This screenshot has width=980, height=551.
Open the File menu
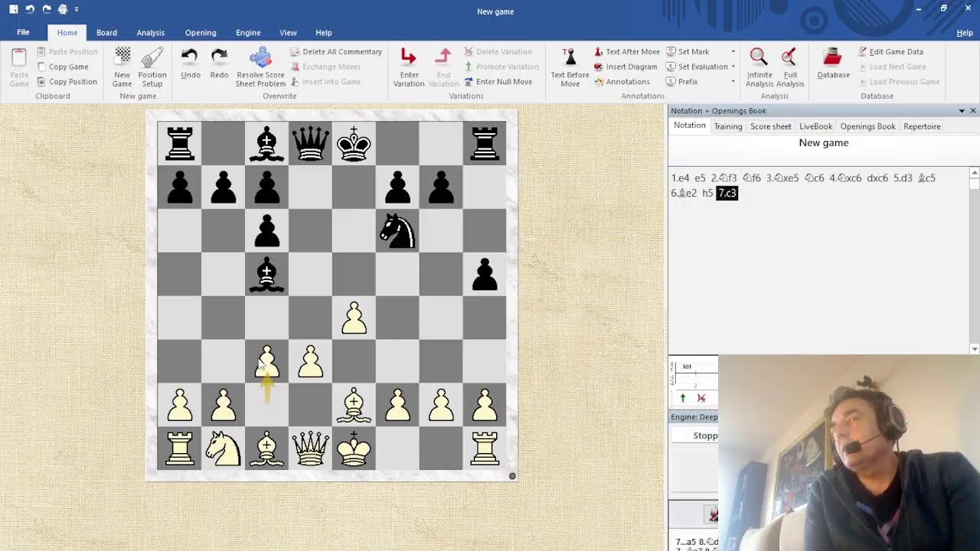pyautogui.click(x=23, y=32)
